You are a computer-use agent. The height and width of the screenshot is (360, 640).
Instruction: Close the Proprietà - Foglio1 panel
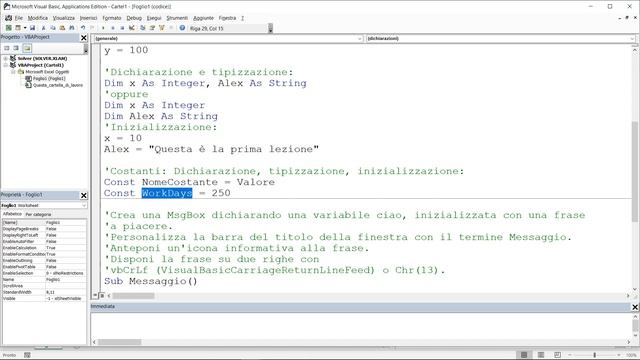(84, 196)
